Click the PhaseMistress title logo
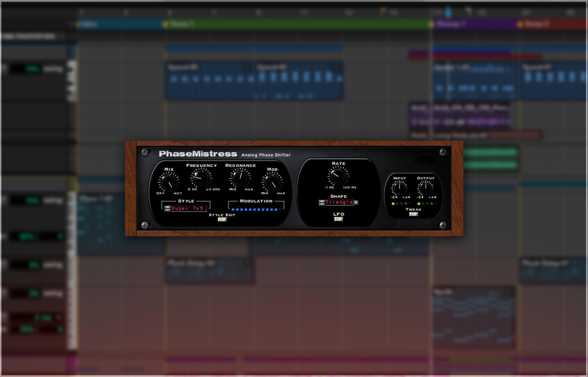The height and width of the screenshot is (377, 588). click(198, 154)
